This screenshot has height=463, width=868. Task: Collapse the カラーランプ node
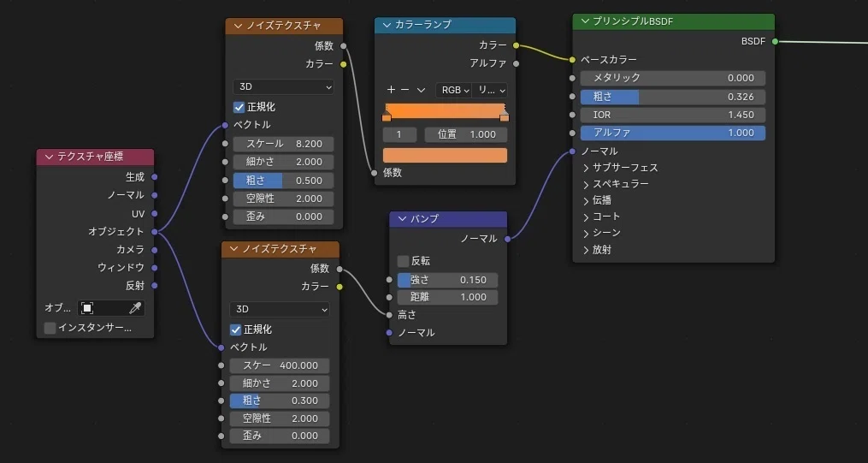pos(387,25)
